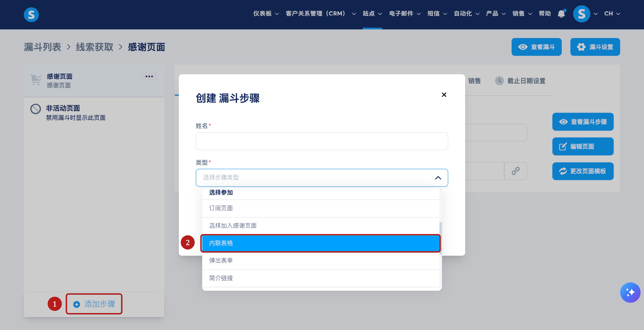Click the copy link chain icon
Viewport: 644px width, 330px height.
coord(515,171)
